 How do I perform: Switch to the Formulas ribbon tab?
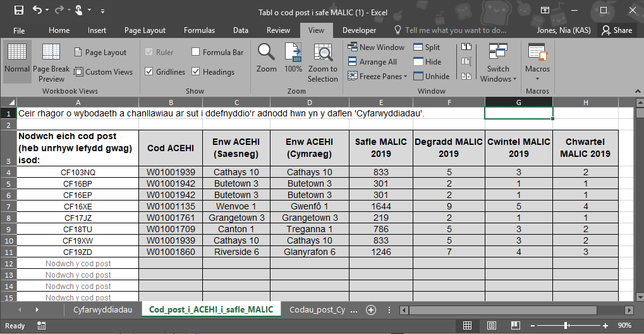tap(199, 30)
